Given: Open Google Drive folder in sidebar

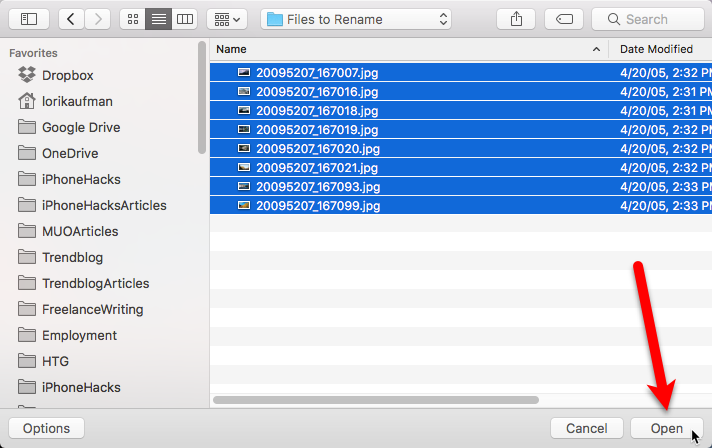Looking at the screenshot, I should tap(80, 127).
